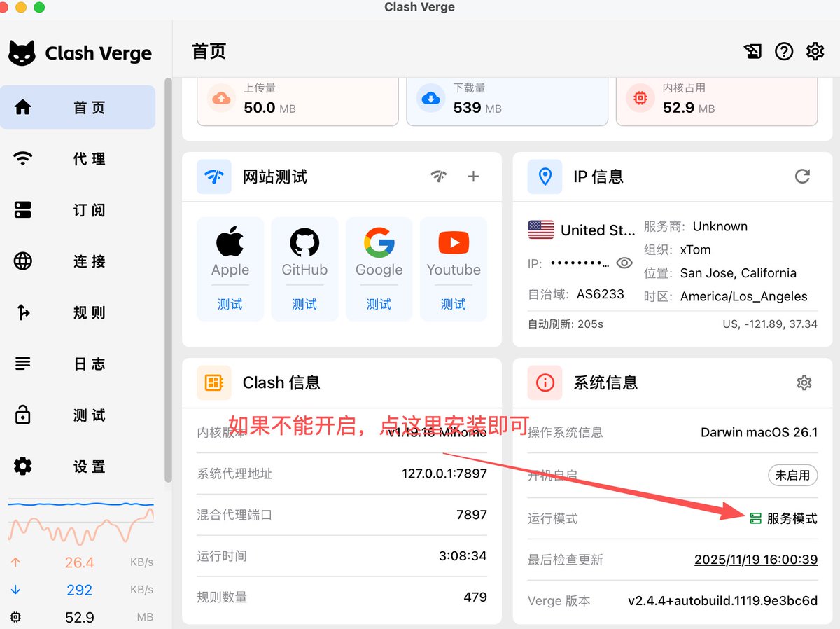Click the GitHub logo test tile
840x629 pixels.
pyautogui.click(x=304, y=242)
